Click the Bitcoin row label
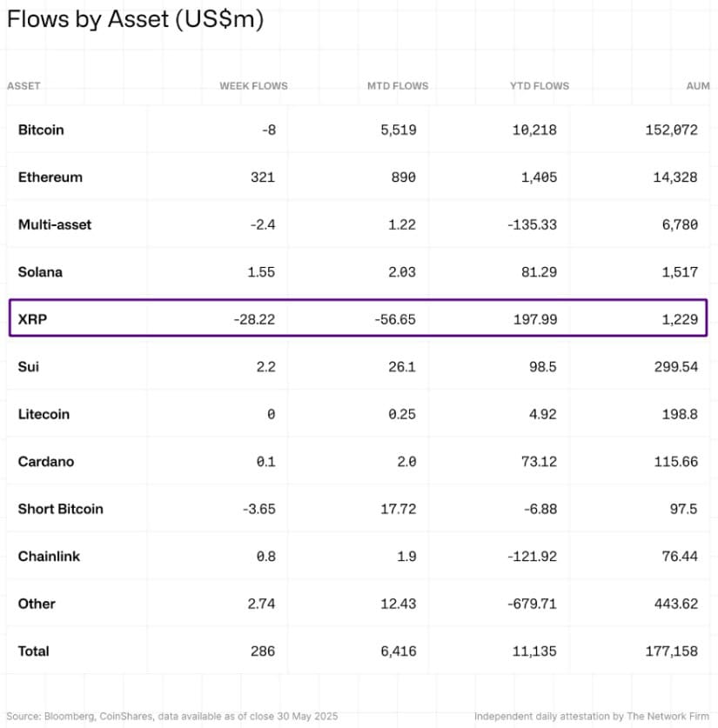Screen dimensions: 718x728 (x=41, y=130)
